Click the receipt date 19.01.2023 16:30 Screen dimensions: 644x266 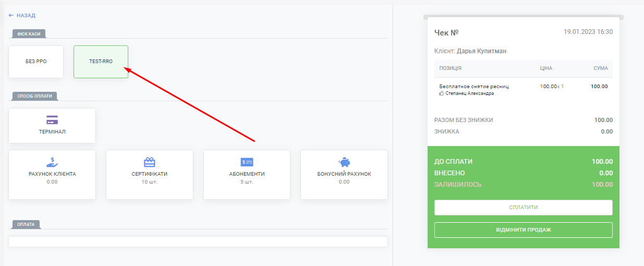[588, 32]
